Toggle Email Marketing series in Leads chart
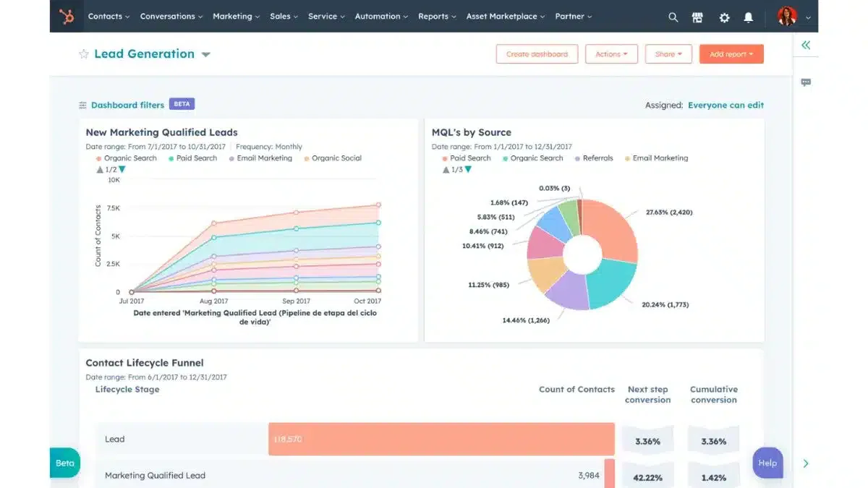Viewport: 868px width, 488px height. [260, 158]
